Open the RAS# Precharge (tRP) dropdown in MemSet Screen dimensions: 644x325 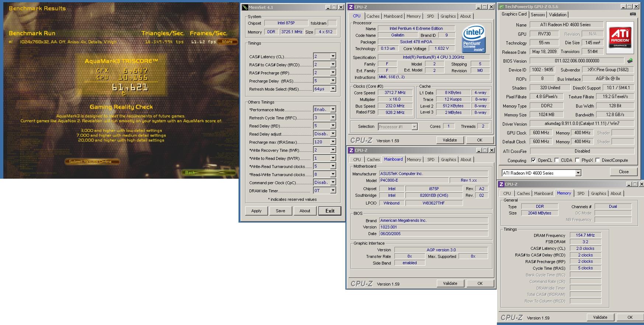click(333, 73)
